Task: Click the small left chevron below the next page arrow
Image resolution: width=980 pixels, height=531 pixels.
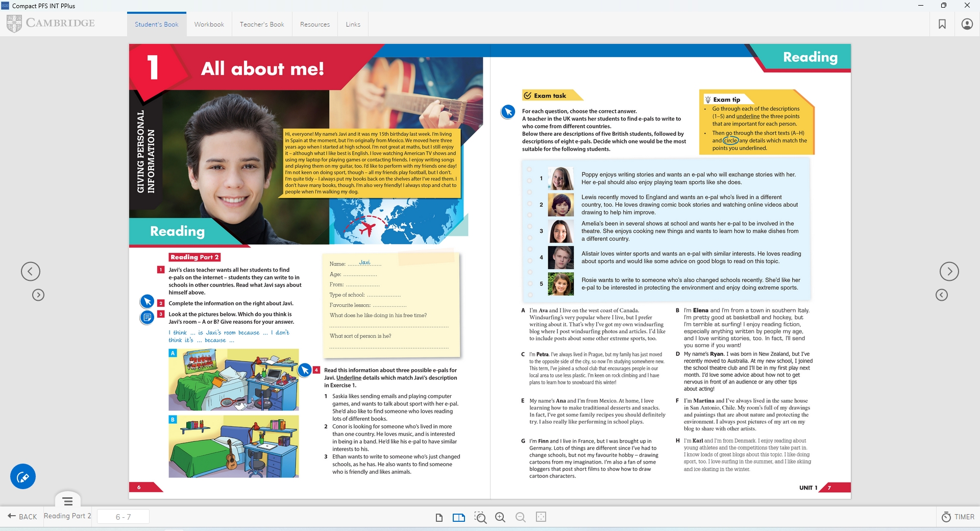Action: click(942, 295)
